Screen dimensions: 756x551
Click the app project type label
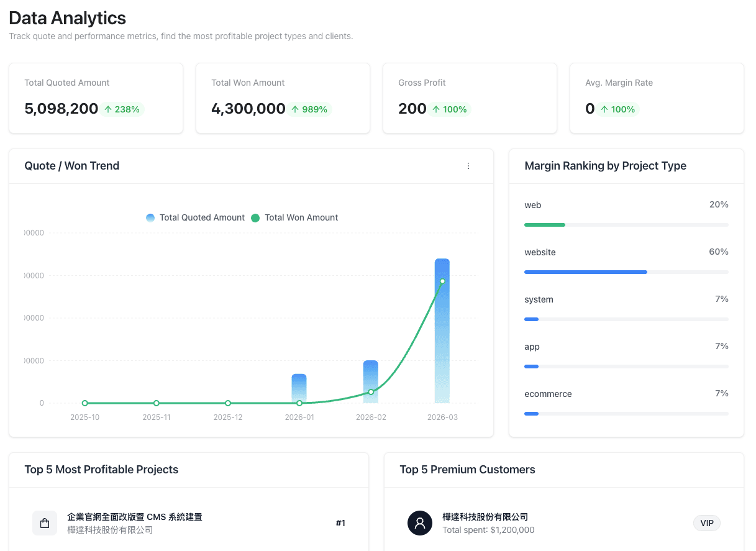(532, 347)
